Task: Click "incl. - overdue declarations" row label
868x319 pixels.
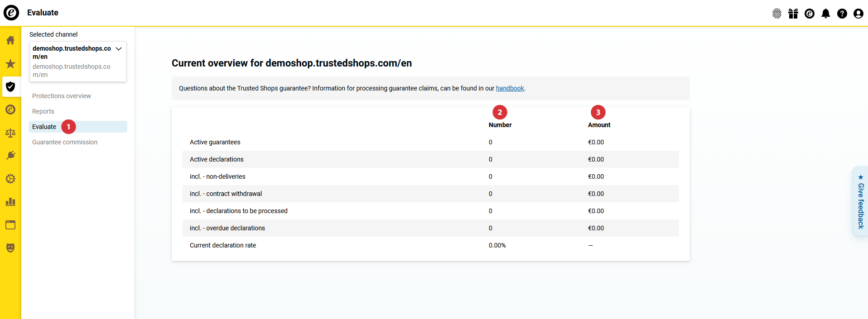Action: click(227, 228)
